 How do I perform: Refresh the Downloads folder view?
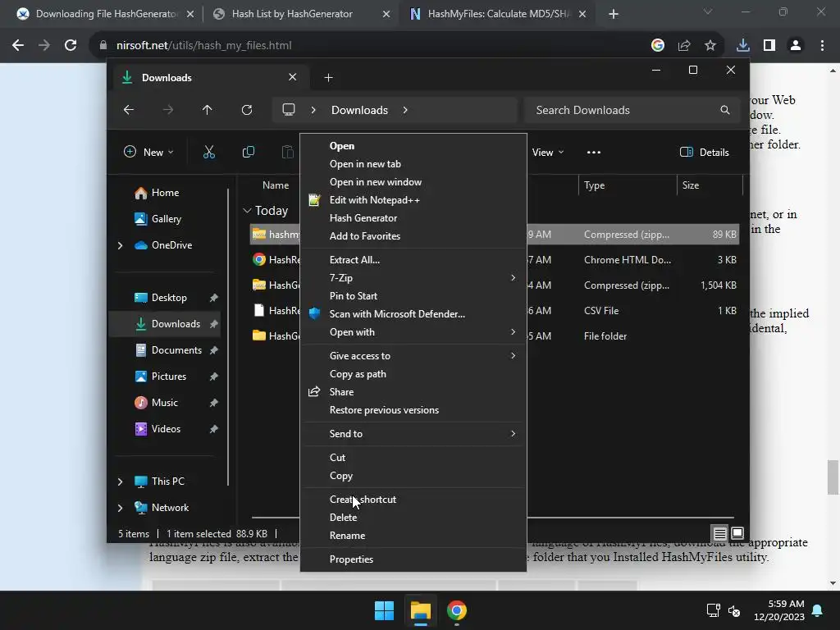pos(246,110)
